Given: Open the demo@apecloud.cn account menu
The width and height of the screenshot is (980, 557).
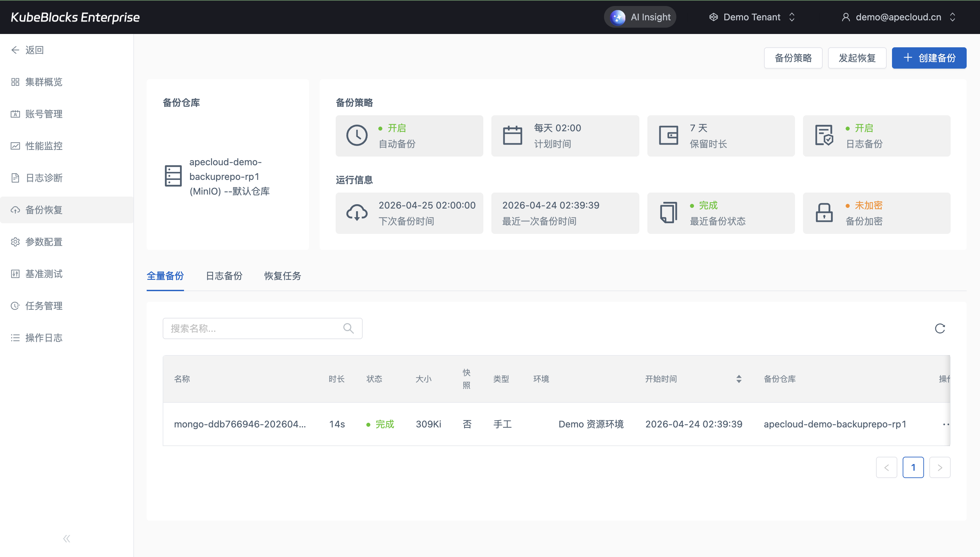Looking at the screenshot, I should coord(898,17).
